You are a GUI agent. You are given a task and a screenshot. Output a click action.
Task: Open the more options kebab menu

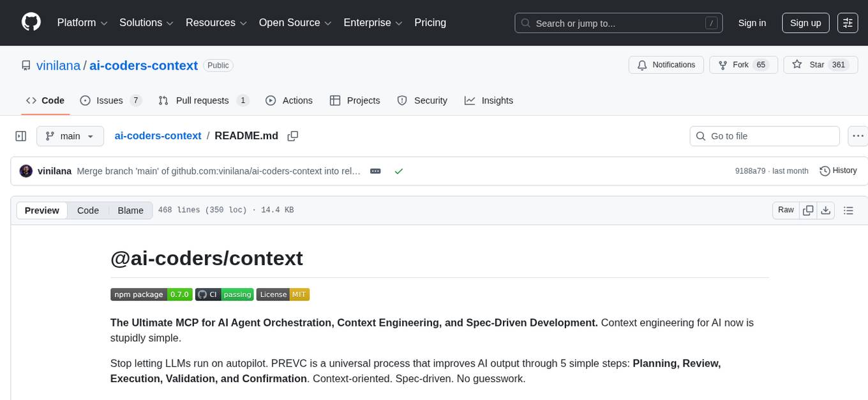[x=858, y=135]
